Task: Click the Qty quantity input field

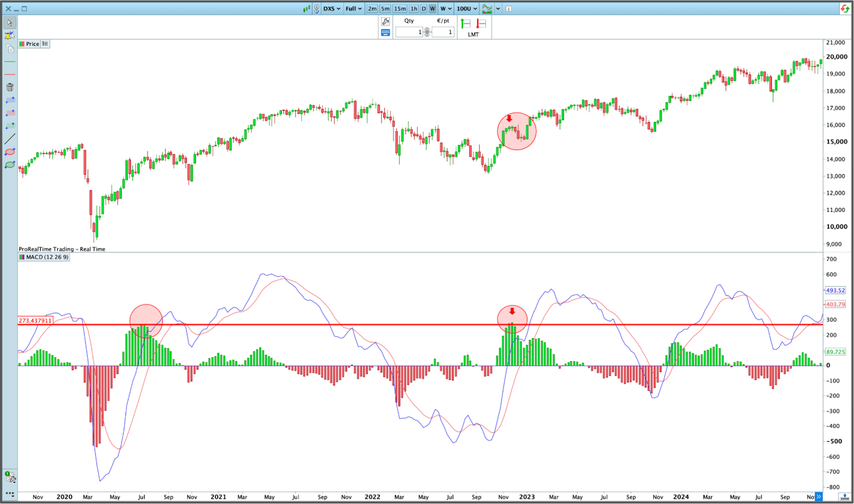Action: click(409, 33)
